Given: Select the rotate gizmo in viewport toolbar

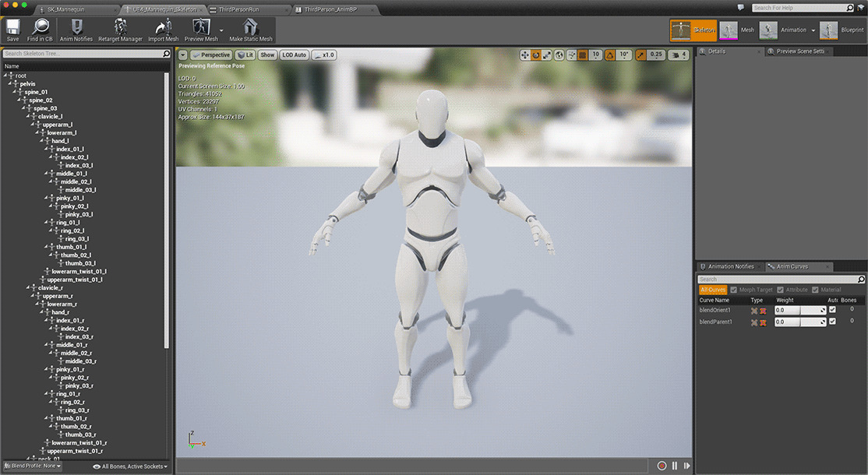Looking at the screenshot, I should (x=536, y=55).
